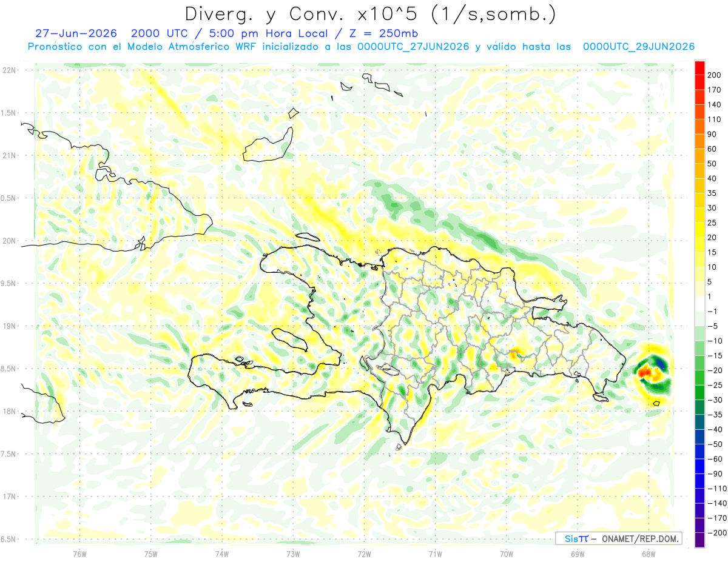The image size is (728, 562).
Task: Click the '-1' color scale value
Action: click(713, 311)
